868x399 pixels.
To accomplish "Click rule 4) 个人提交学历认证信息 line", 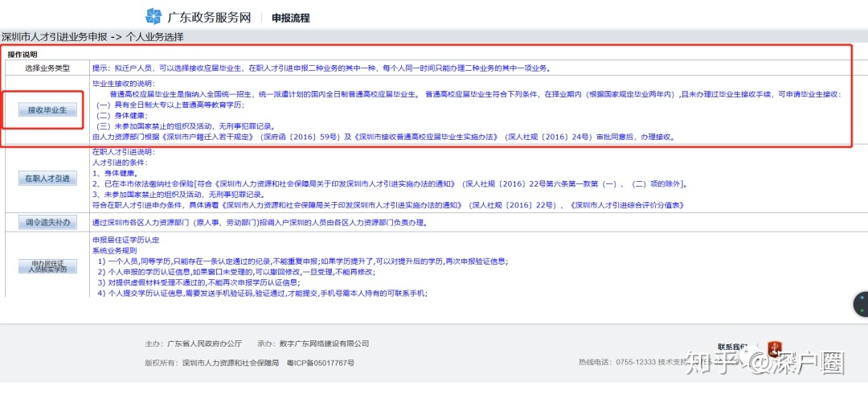I will tap(262, 293).
